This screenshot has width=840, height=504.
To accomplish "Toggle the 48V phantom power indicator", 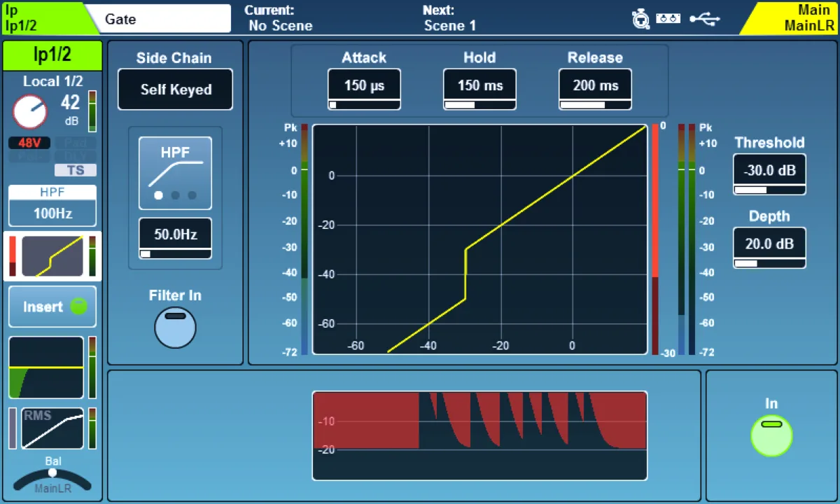I will pyautogui.click(x=29, y=143).
